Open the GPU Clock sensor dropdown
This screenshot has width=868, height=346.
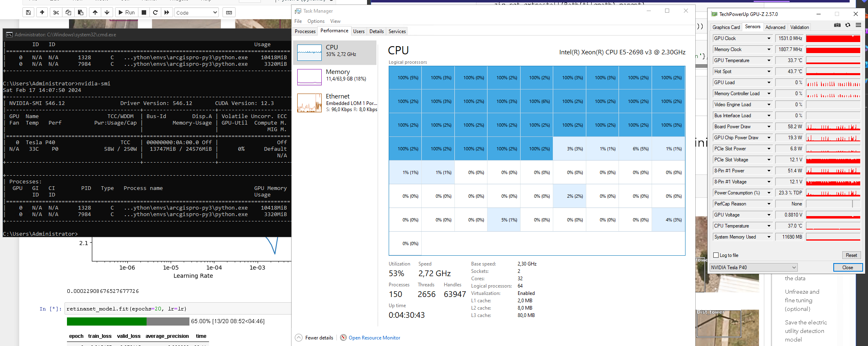[769, 38]
